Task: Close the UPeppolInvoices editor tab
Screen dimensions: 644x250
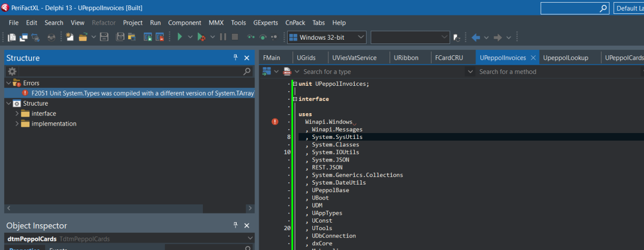Action: pos(533,57)
